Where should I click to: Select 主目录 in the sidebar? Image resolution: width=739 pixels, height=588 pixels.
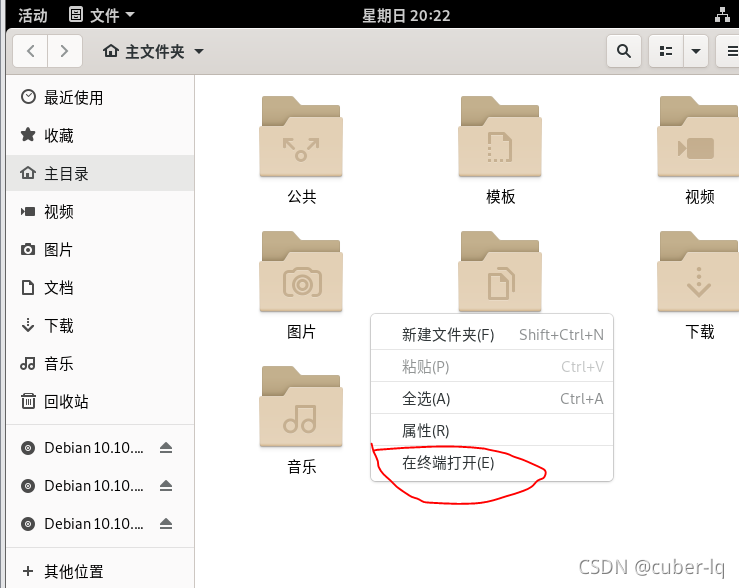(100, 173)
